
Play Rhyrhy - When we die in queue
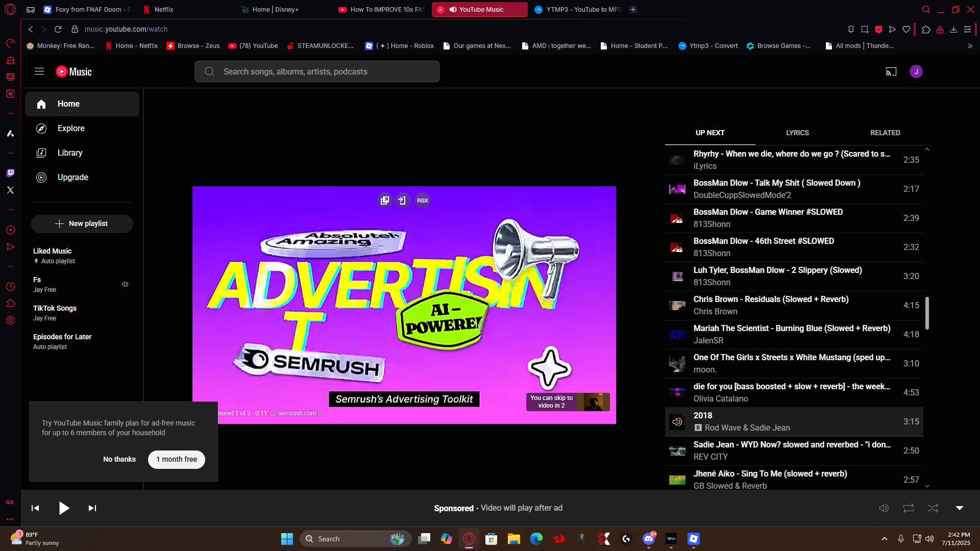point(794,160)
